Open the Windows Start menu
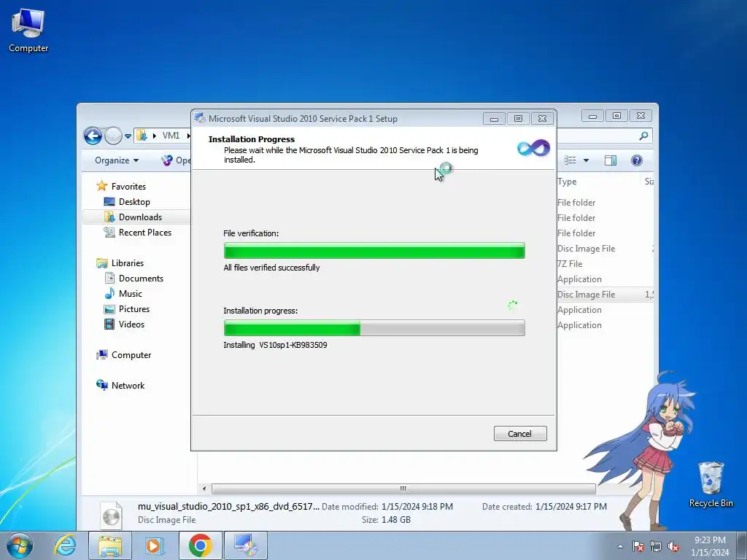Viewport: 747px width, 560px height. [19, 545]
